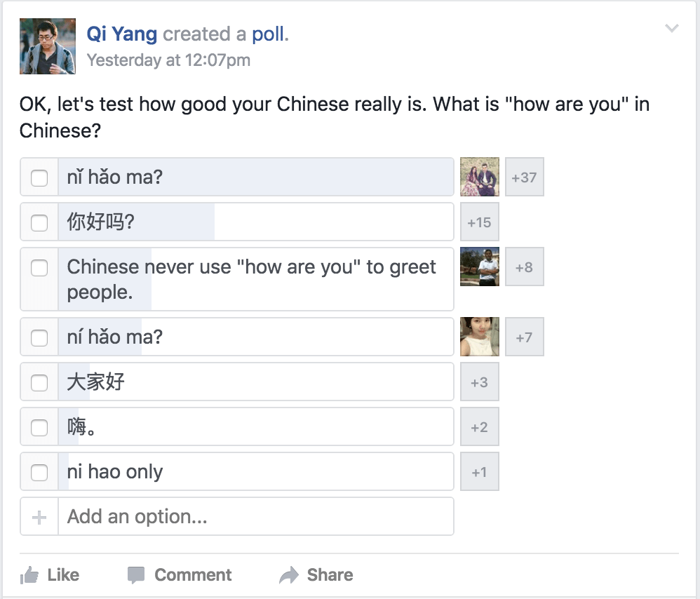This screenshot has height=599, width=700.
Task: Open the Qi Yang name link
Action: (122, 34)
